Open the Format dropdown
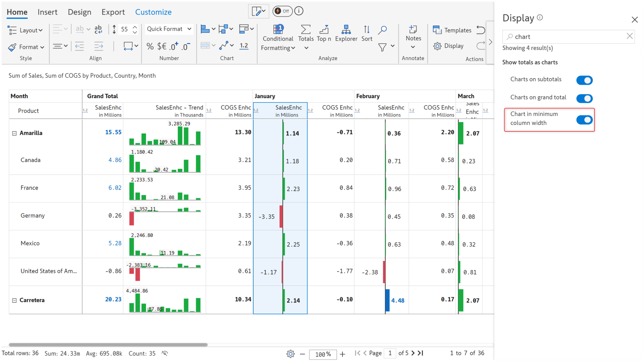Image resolution: width=644 pixels, height=362 pixels. (26, 47)
